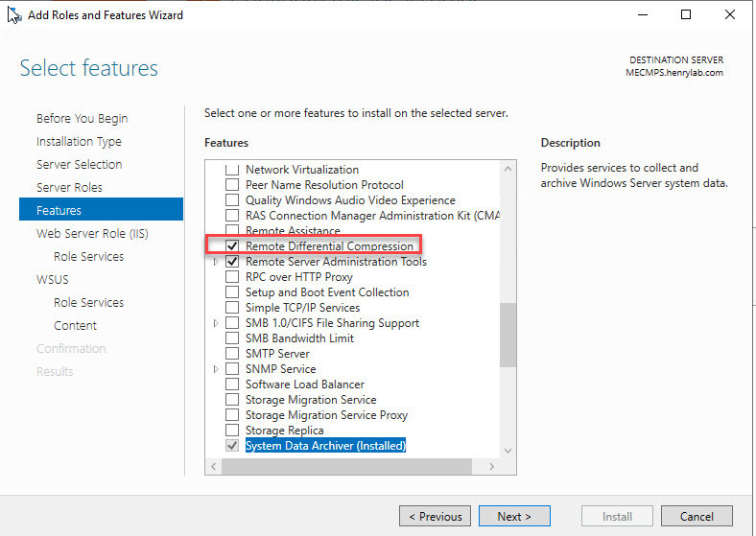Expand Remote Server Administration Tools
This screenshot has width=756, height=536.
(217, 262)
